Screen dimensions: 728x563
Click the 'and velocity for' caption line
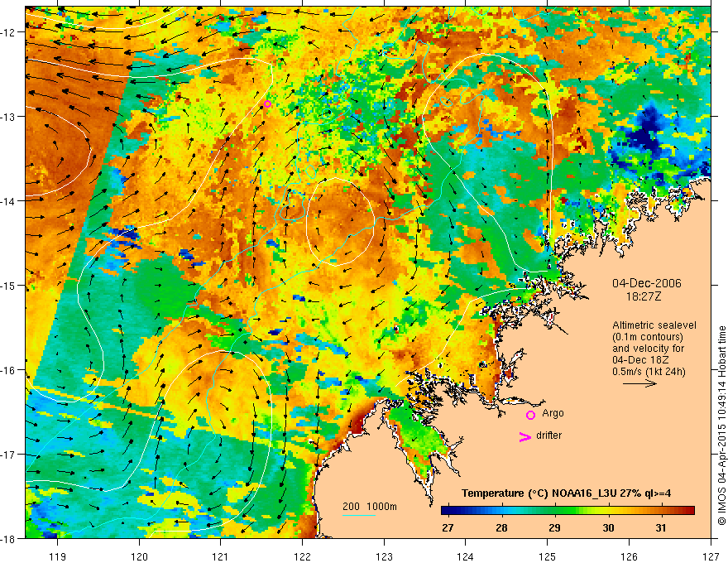click(648, 349)
